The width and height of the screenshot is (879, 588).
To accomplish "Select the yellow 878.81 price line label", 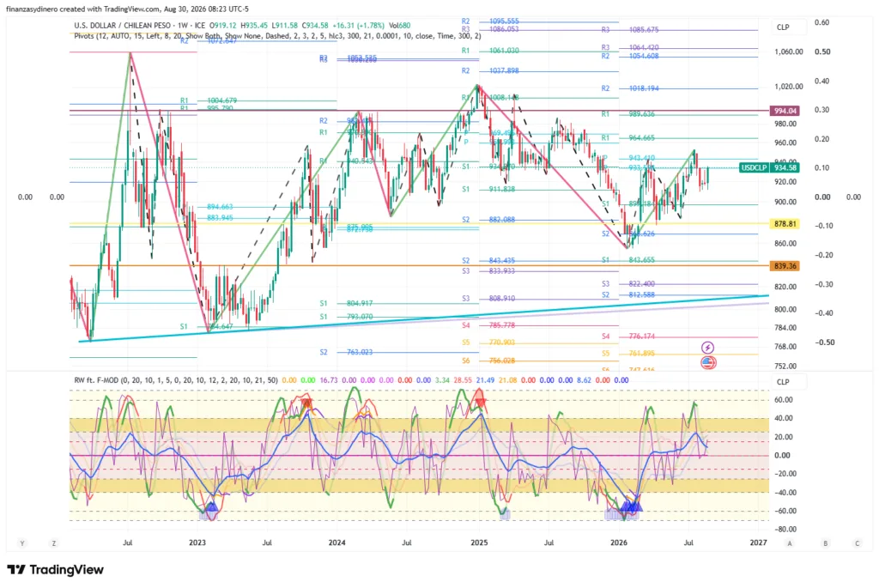I will pyautogui.click(x=785, y=224).
